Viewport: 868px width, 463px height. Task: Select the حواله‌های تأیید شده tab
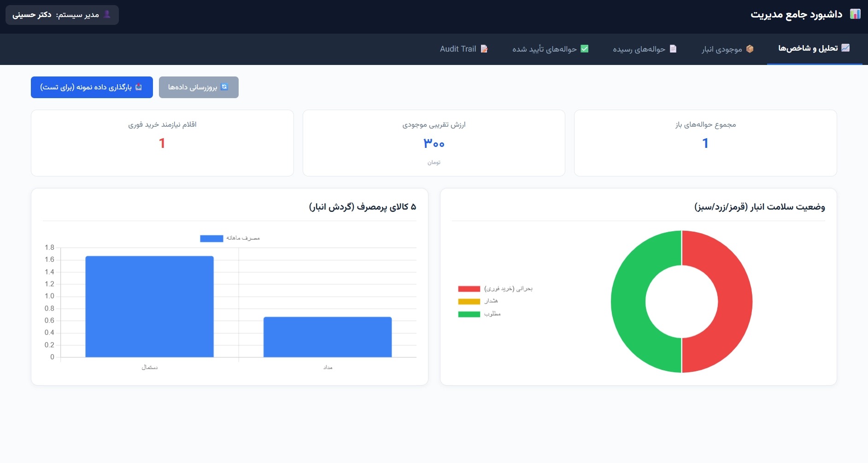551,49
